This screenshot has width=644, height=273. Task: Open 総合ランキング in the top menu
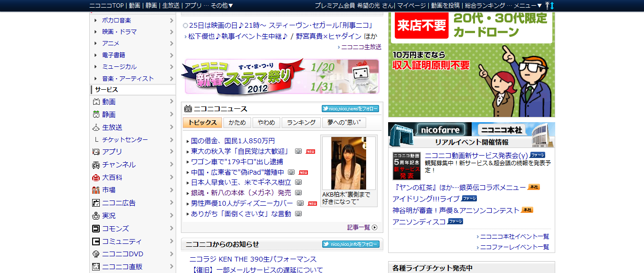point(485,5)
